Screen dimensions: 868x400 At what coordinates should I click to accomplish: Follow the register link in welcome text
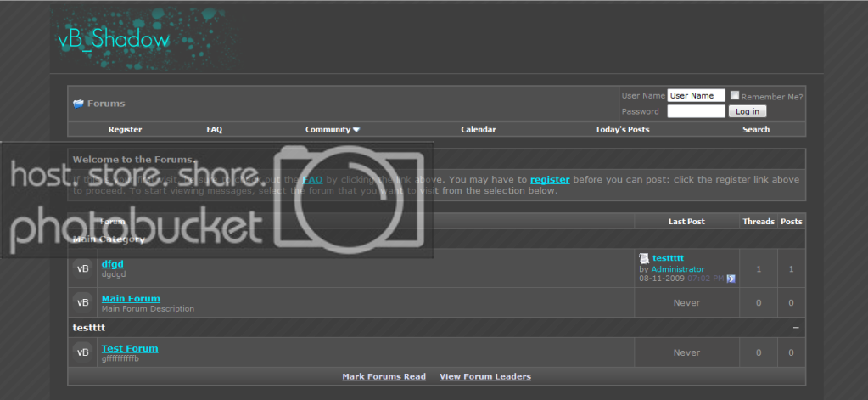click(550, 179)
